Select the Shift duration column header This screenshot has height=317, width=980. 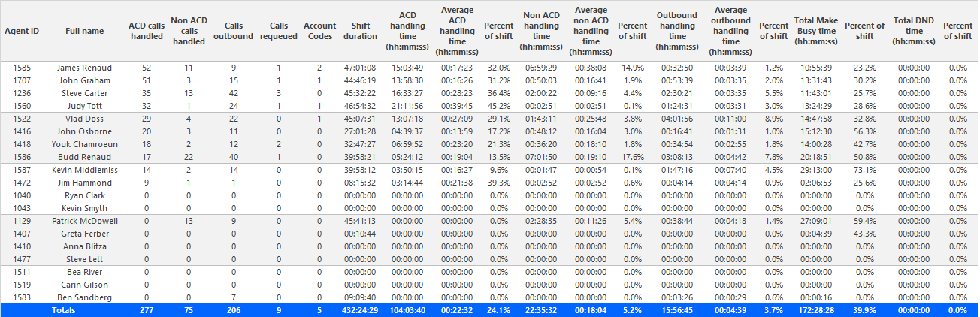pos(360,31)
